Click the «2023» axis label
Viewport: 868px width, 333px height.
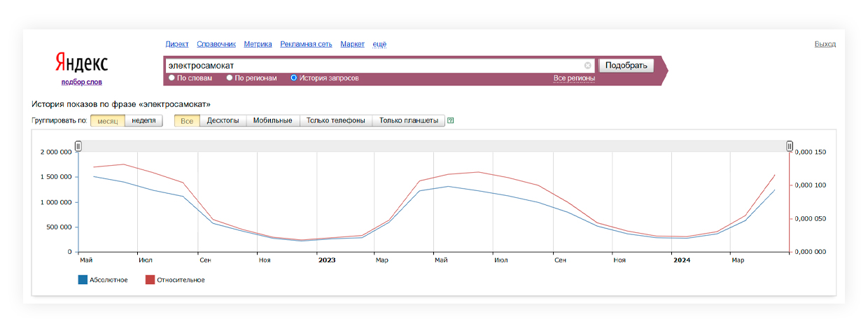click(x=327, y=260)
